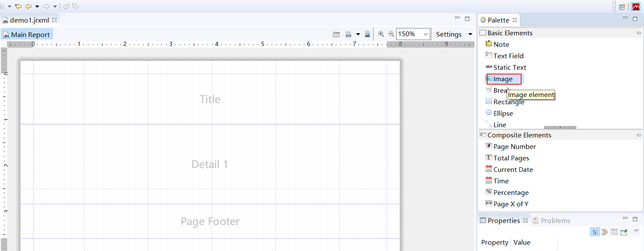Select the Ellipse palette element
The image size is (644, 251).
point(499,113)
